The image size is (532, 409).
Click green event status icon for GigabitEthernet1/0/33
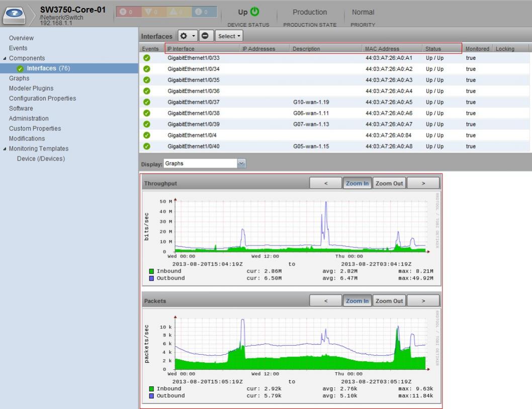click(147, 58)
